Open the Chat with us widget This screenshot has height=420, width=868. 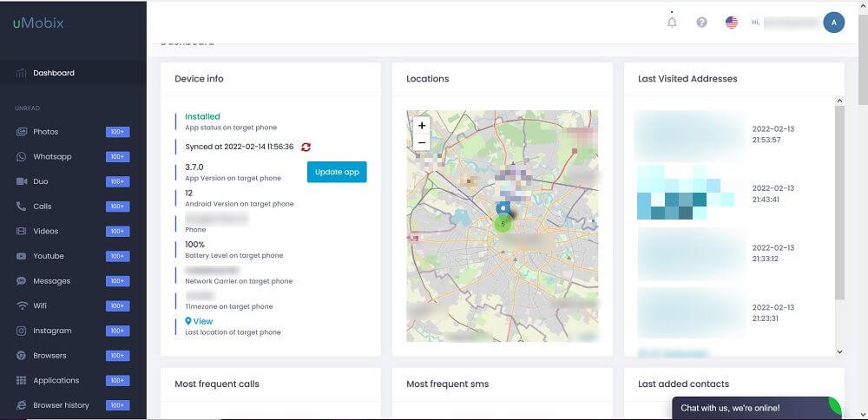(x=729, y=408)
